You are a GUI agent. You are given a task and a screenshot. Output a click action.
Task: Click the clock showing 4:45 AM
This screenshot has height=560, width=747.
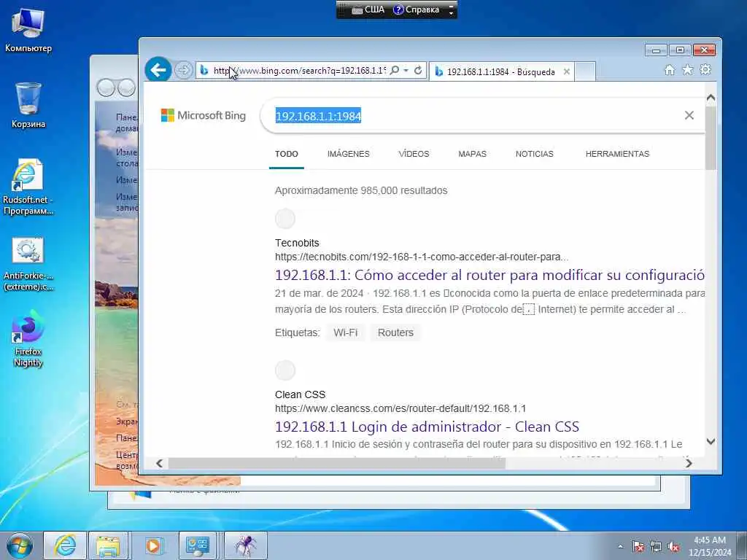click(x=709, y=546)
